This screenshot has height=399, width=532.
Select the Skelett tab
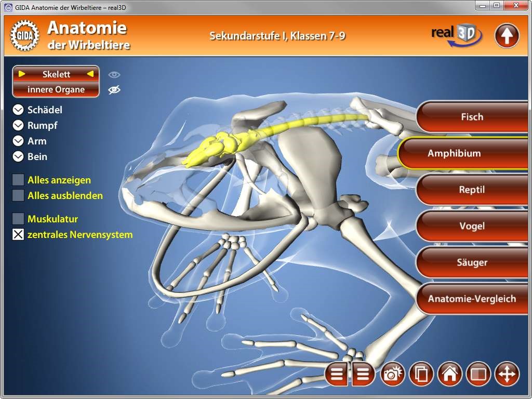point(56,74)
